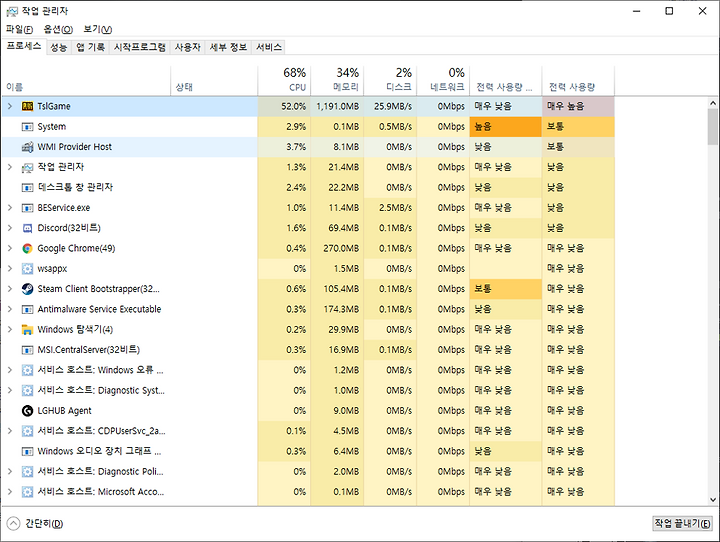Sort by the 메모리 column header

337,80
